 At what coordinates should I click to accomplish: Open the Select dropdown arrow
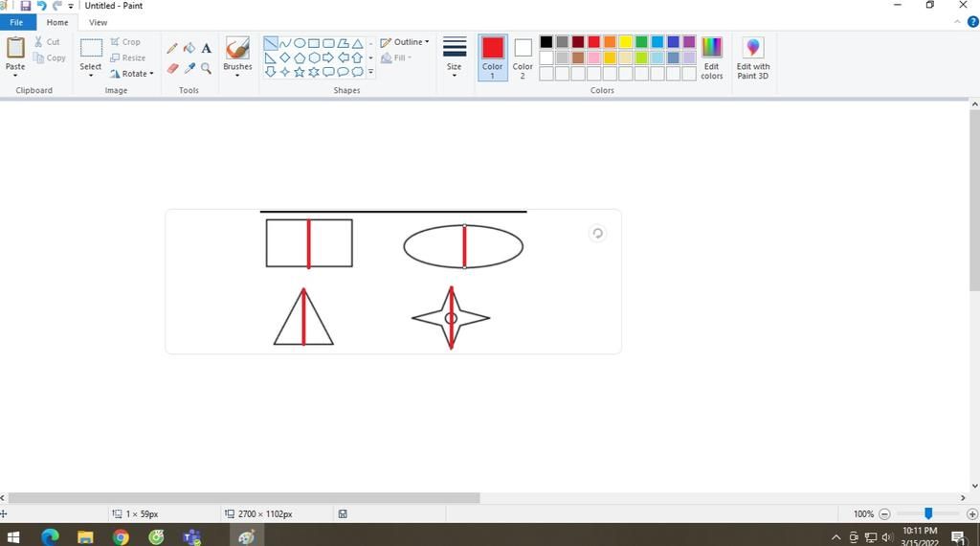pyautogui.click(x=91, y=76)
